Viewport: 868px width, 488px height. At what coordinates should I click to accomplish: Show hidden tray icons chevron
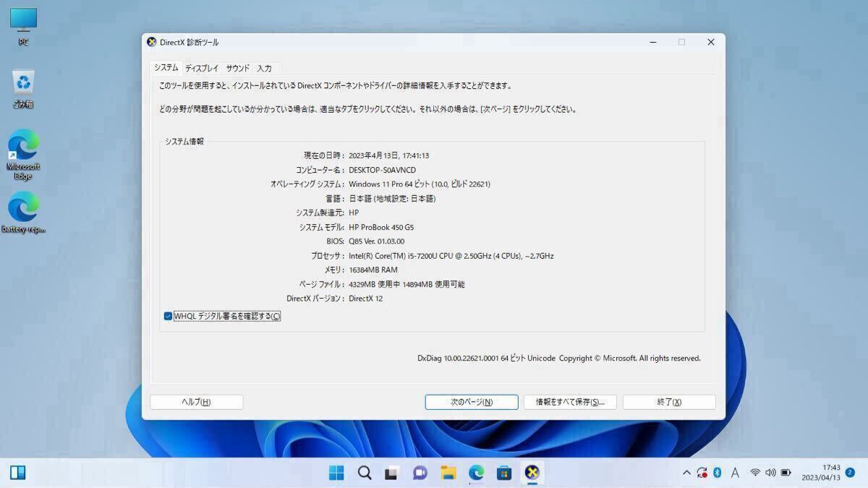686,473
